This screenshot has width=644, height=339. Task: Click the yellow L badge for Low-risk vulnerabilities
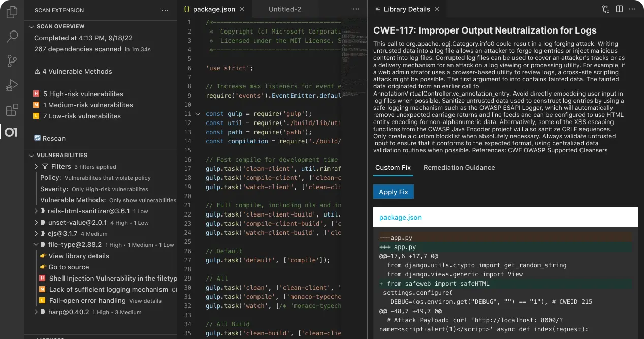point(36,116)
